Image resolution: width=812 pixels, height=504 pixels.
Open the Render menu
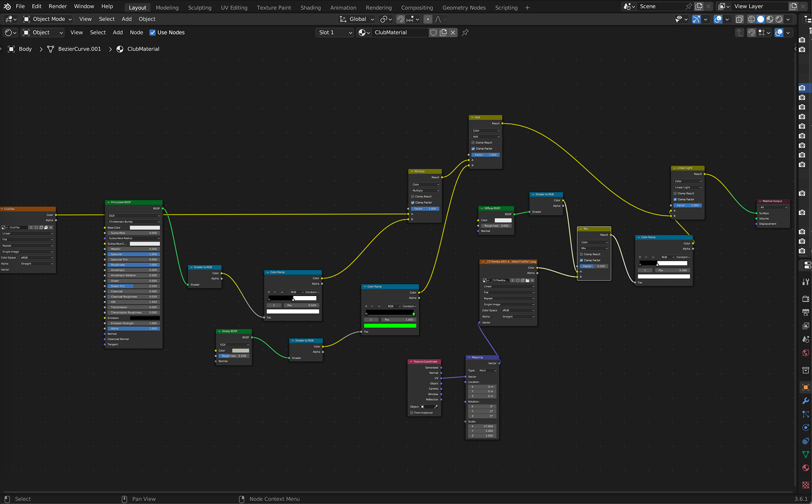pyautogui.click(x=58, y=6)
